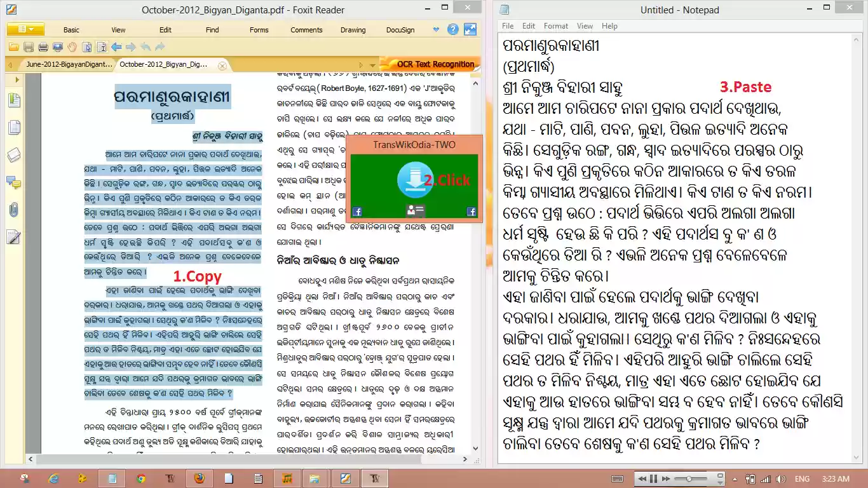Screen dimensions: 868x488
Task: Adjust the taskbar media player volume slider
Action: point(691,478)
